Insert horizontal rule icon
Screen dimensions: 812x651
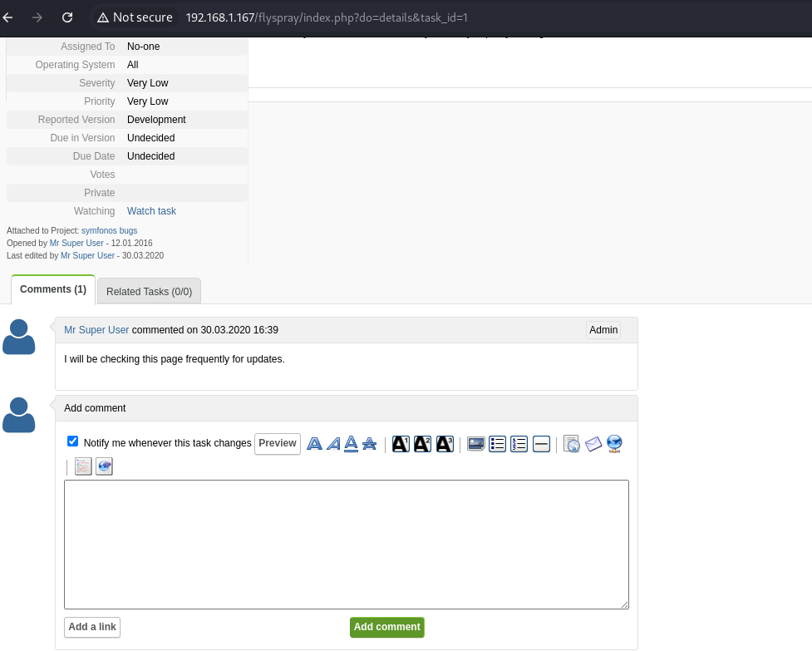541,444
